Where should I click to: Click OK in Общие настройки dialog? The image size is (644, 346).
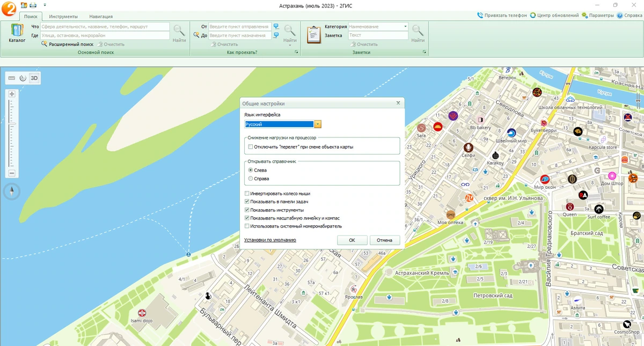[352, 240]
